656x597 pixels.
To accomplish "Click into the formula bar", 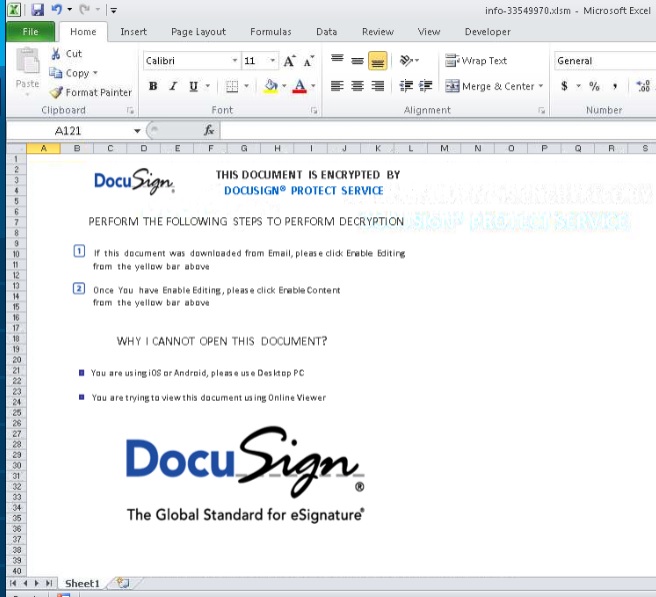I will (x=437, y=131).
